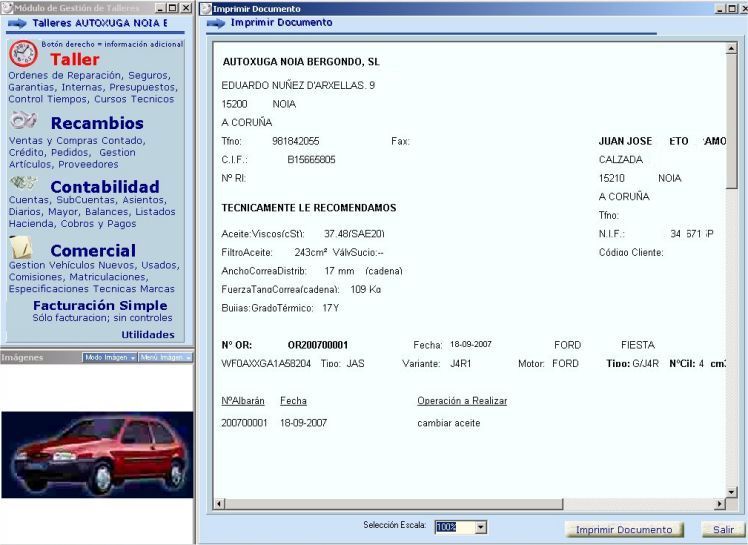Click Sólo facturacion; sin controles text
This screenshot has height=545, width=748.
click(x=103, y=318)
